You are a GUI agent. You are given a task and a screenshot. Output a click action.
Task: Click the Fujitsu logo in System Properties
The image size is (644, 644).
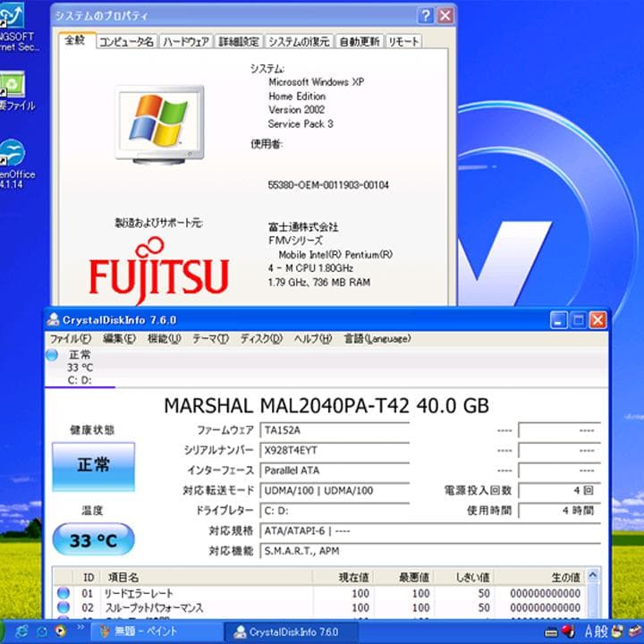tap(158, 271)
